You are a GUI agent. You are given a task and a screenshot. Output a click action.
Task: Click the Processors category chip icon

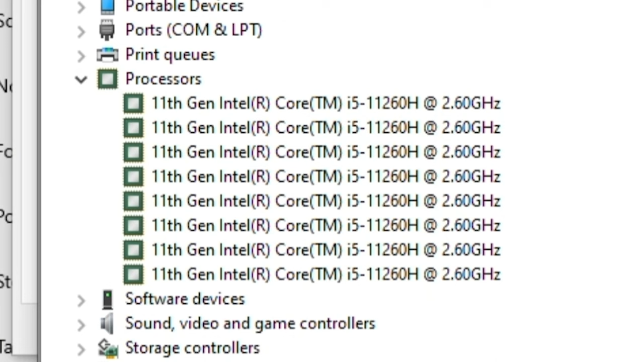click(x=107, y=79)
